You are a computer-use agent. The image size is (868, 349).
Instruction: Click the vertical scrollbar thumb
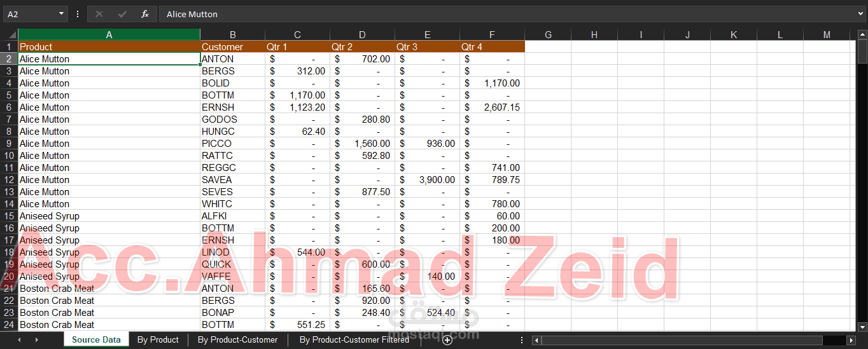coord(862,51)
